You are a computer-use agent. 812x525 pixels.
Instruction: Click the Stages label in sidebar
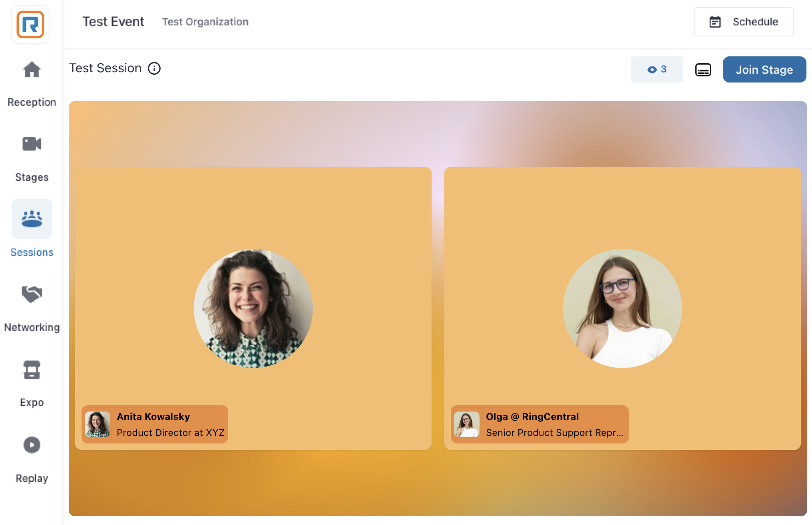[32, 177]
